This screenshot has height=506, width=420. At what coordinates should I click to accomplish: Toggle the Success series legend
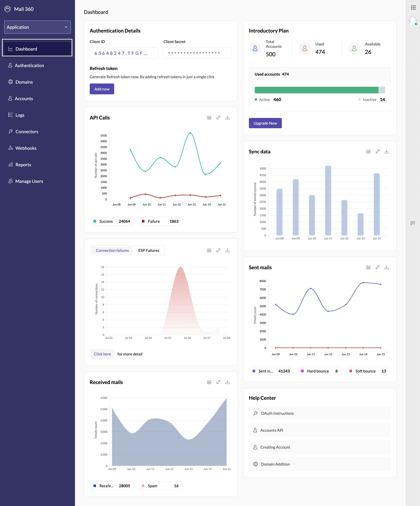112,221
